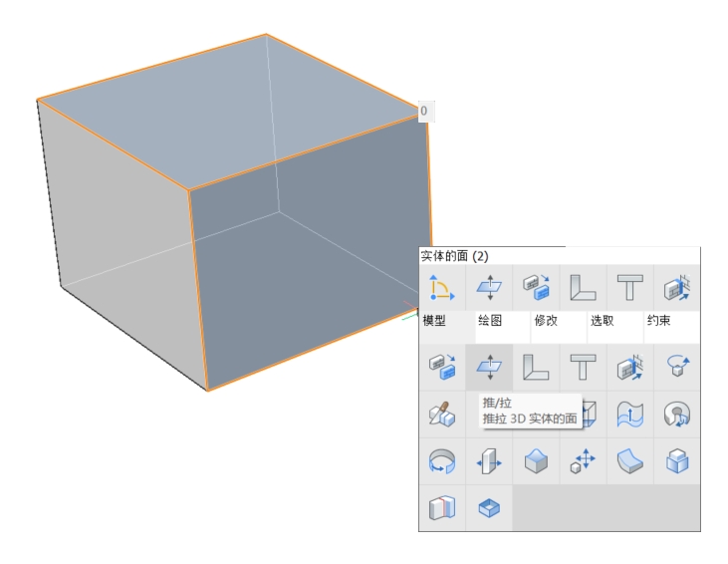Choose the L-connect icon below the 修改 tab

[536, 367]
